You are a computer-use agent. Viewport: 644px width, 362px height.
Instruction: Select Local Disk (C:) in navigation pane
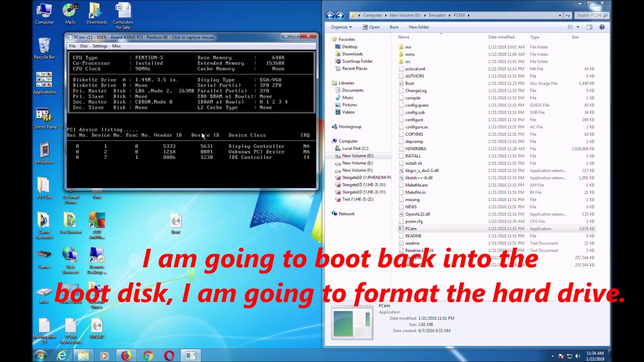(355, 148)
